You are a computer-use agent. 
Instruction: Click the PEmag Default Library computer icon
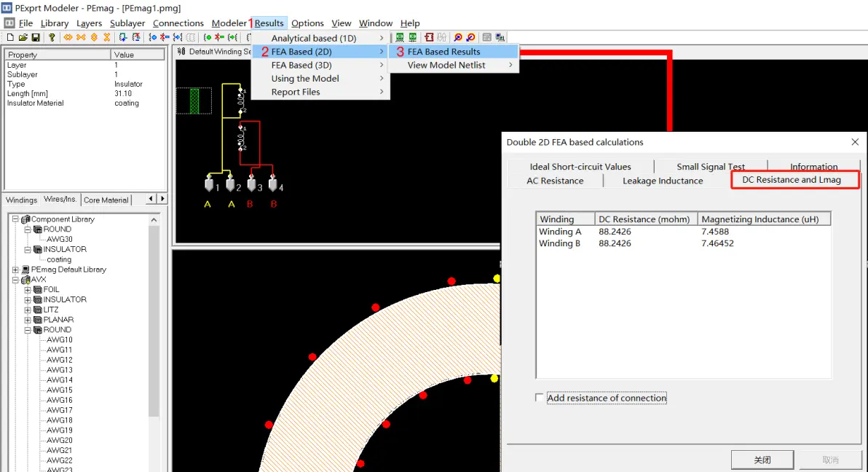click(x=25, y=270)
